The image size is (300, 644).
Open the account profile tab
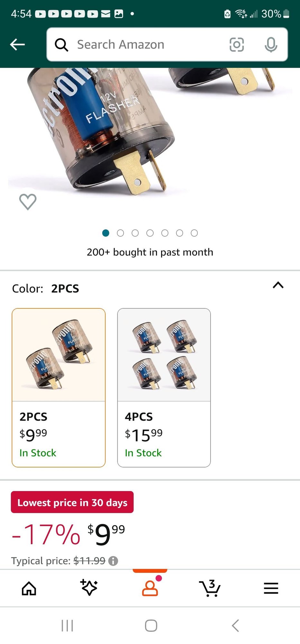pos(150,588)
